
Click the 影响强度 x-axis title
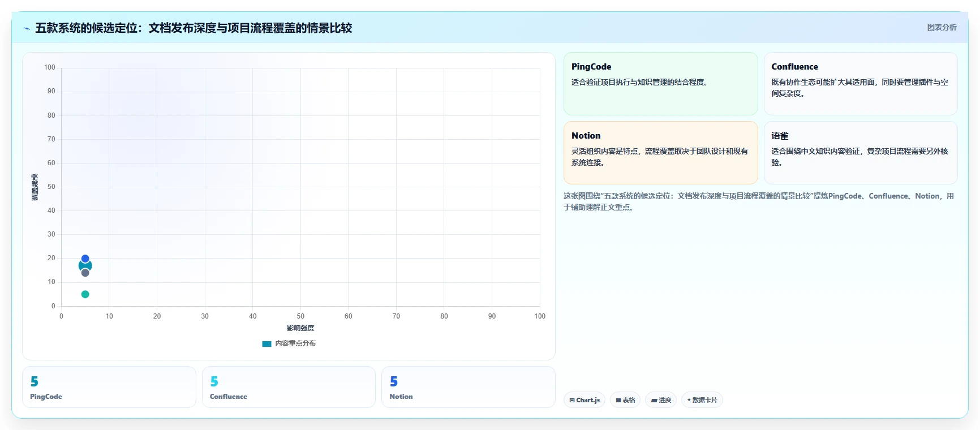pyautogui.click(x=300, y=328)
